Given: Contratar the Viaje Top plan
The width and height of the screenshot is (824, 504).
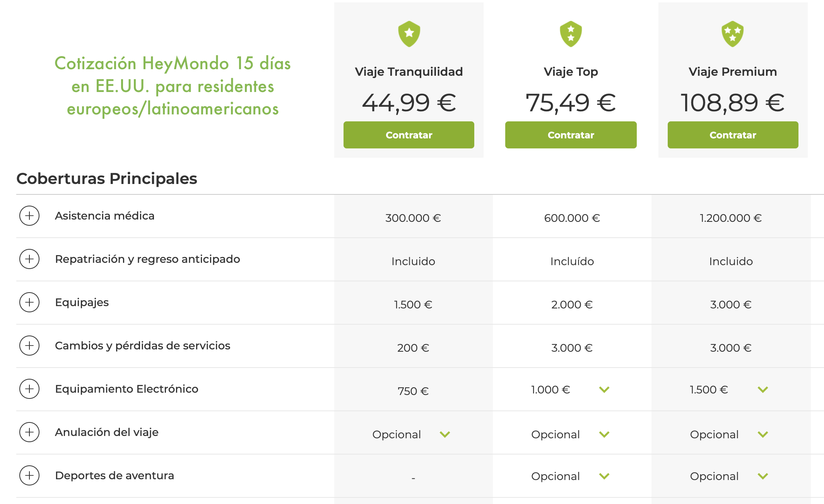Looking at the screenshot, I should 571,135.
